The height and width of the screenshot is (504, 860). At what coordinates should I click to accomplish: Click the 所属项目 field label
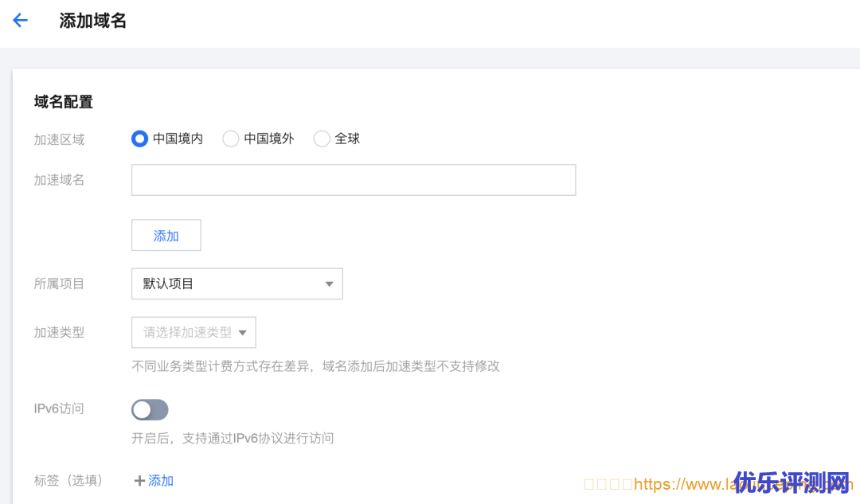click(x=59, y=283)
